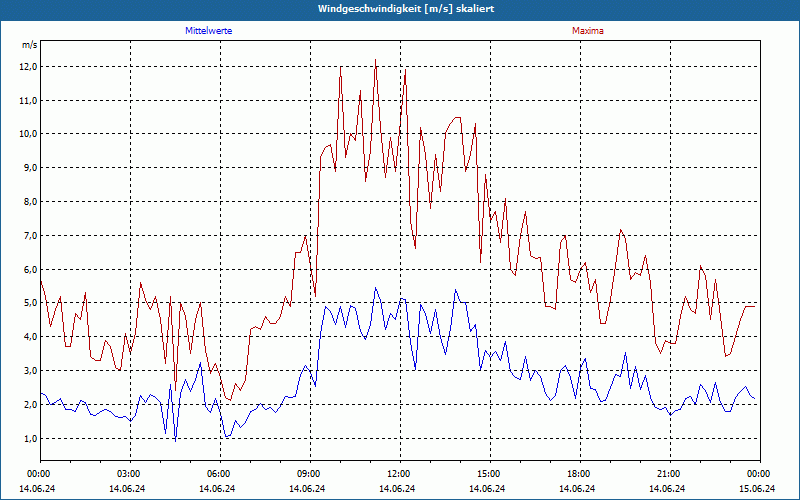Click the '4,0' y-axis value
The height and width of the screenshot is (500, 800).
click(x=30, y=337)
